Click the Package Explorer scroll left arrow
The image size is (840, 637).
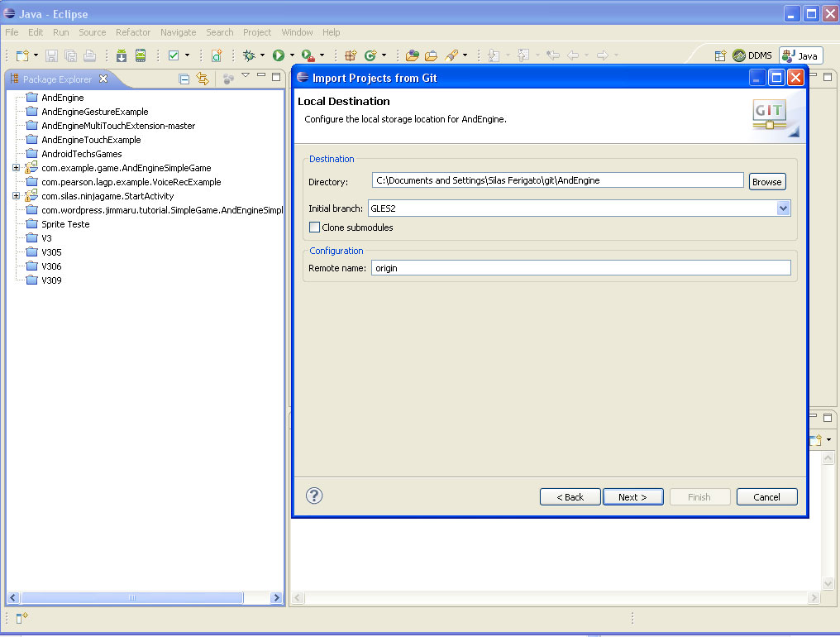click(x=13, y=597)
